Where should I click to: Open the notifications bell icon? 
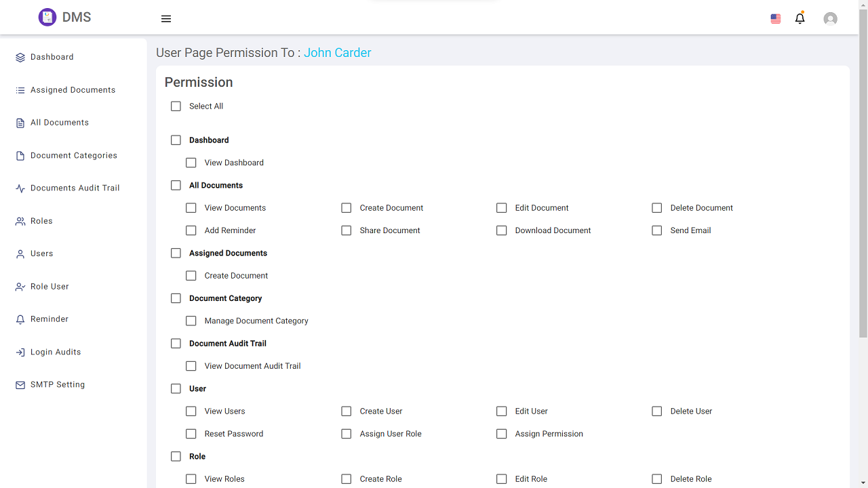(x=800, y=19)
